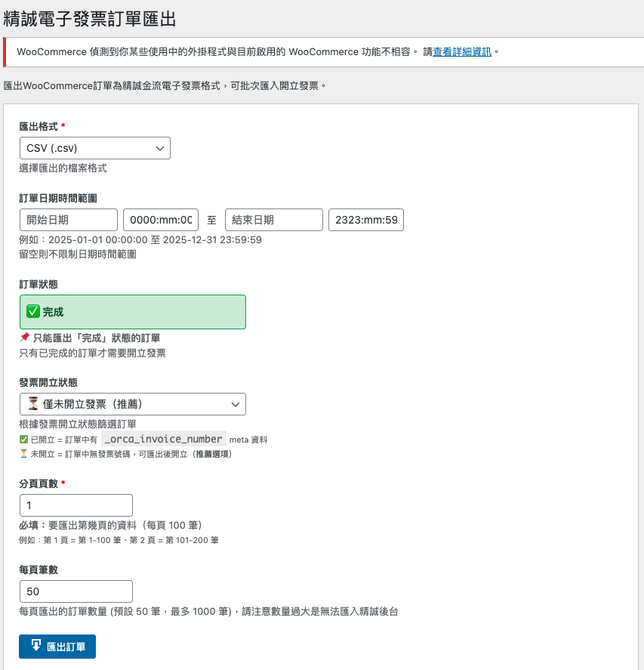Click the hourglass icon beside 未開立 legend
The image size is (644, 670).
23,454
